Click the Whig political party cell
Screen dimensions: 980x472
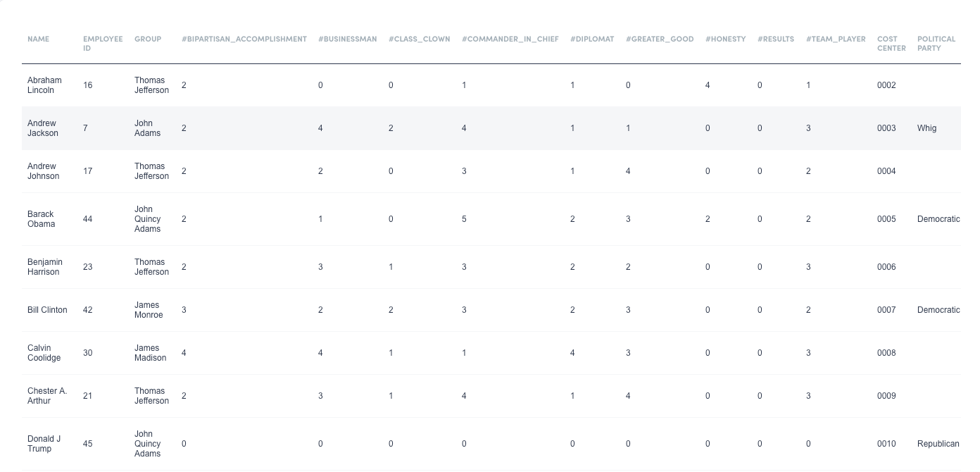click(926, 128)
